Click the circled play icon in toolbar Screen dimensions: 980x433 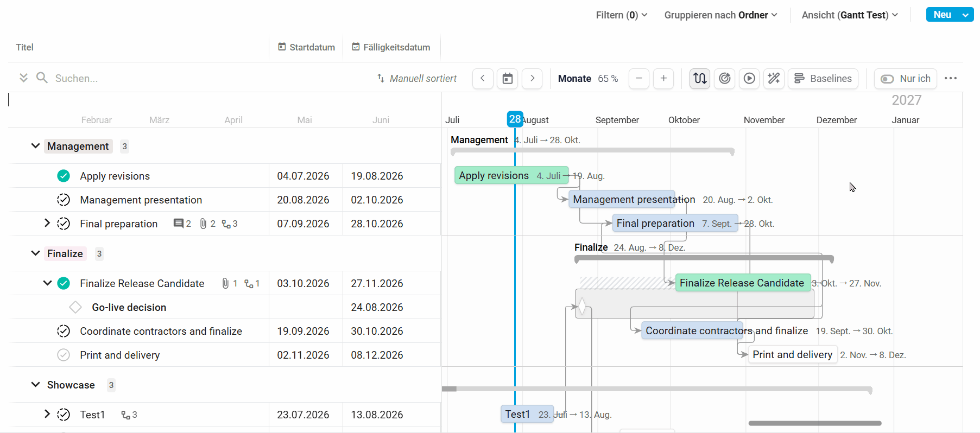(749, 79)
